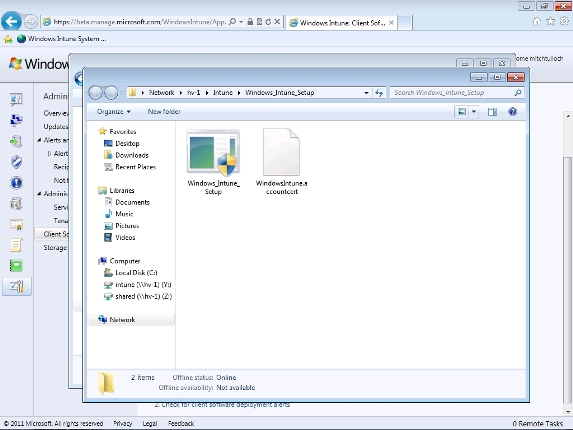Open Videos library
Image resolution: width=573 pixels, height=430 pixels.
120,237
